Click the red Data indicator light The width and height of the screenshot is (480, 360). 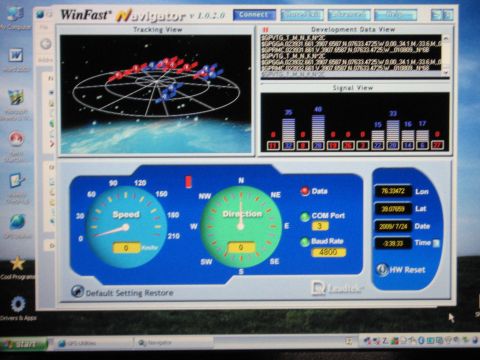point(305,191)
